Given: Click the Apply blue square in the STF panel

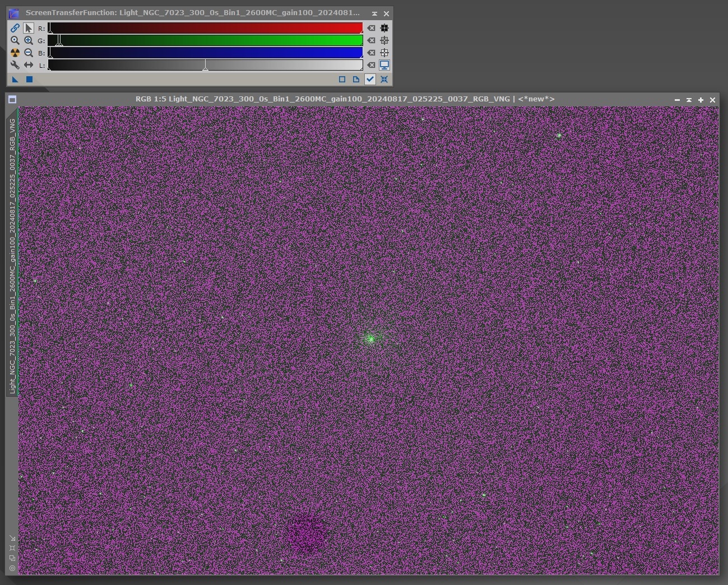Looking at the screenshot, I should click(29, 80).
